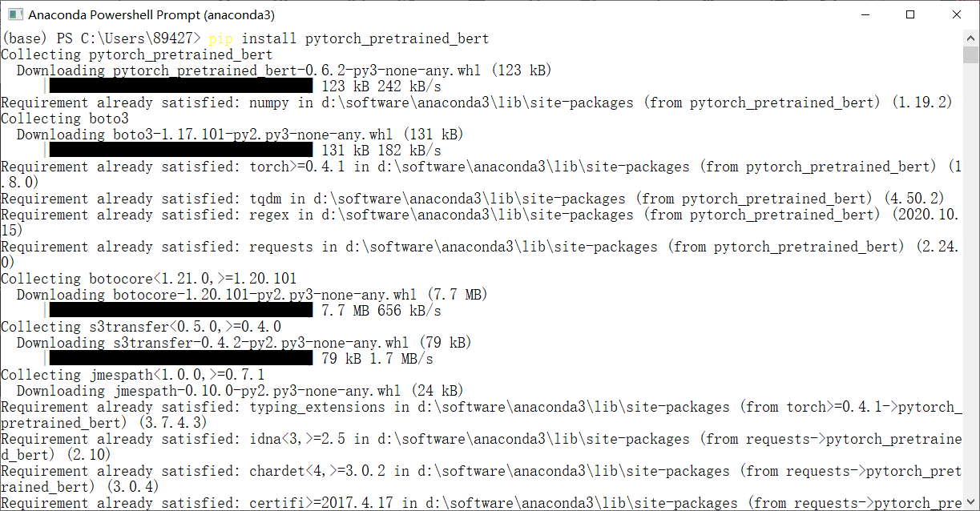The width and height of the screenshot is (980, 511).
Task: Click the yellow 'pip' command word
Action: (221, 38)
